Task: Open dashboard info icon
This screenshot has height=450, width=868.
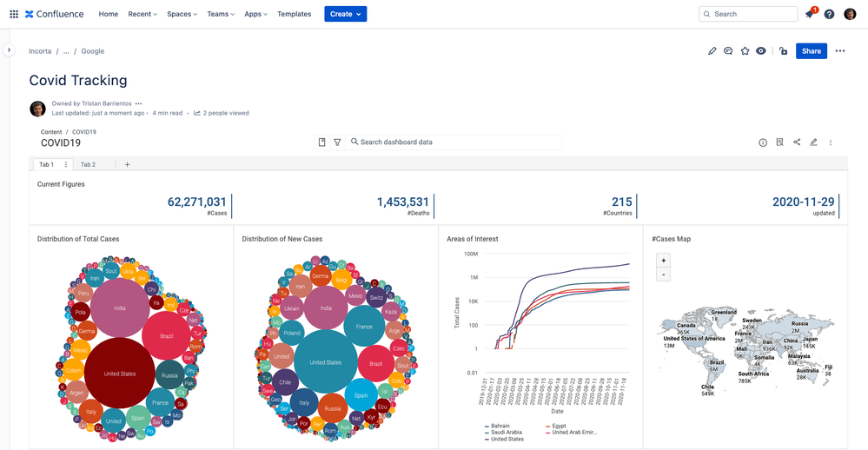Action: point(763,142)
